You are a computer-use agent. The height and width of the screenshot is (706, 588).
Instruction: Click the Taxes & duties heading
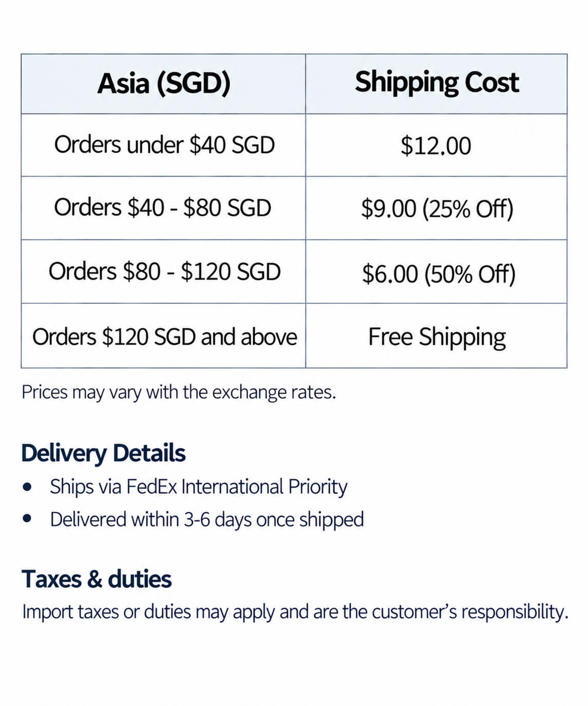pos(97,579)
